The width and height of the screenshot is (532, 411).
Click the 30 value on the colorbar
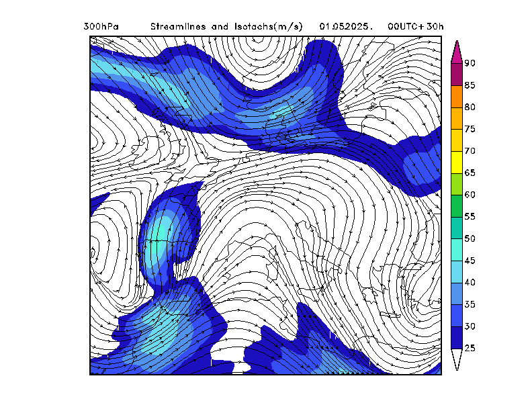470,326
